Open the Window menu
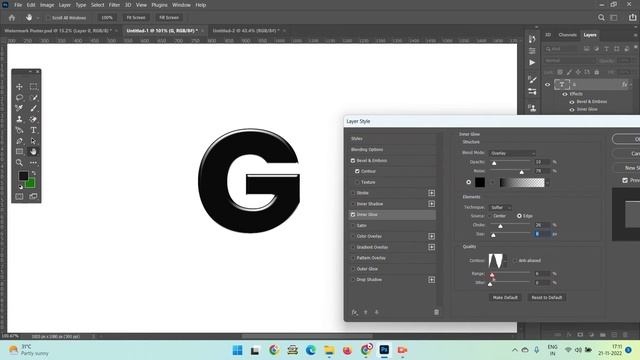This screenshot has width=640, height=360. (181, 5)
